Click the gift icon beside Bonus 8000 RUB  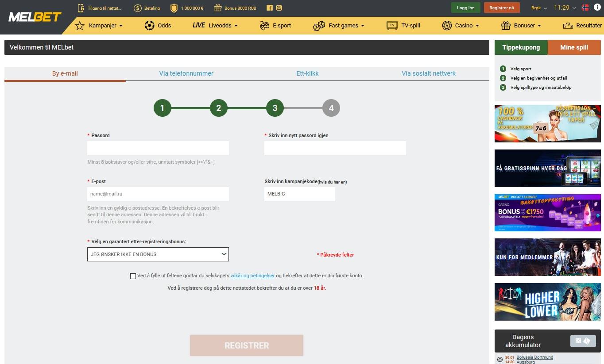217,8
